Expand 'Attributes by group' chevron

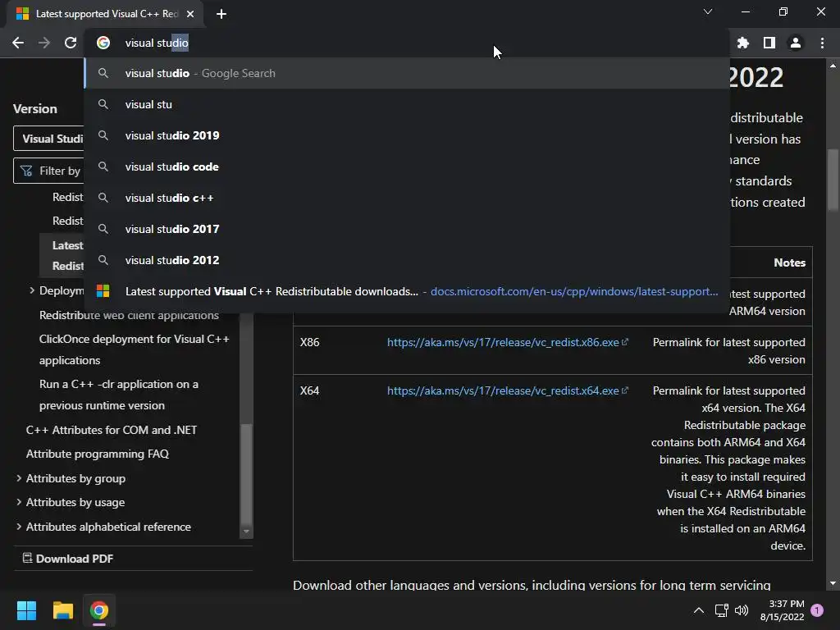point(19,478)
